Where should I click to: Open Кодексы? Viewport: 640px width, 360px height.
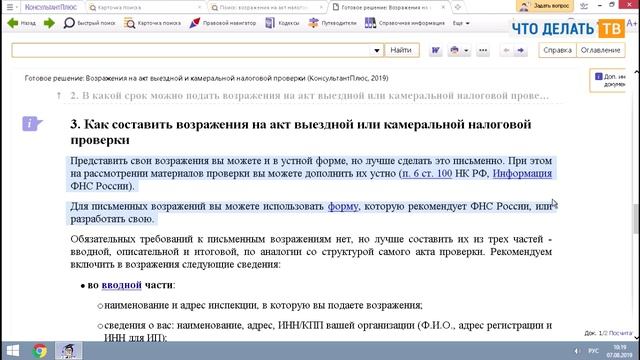(x=282, y=23)
